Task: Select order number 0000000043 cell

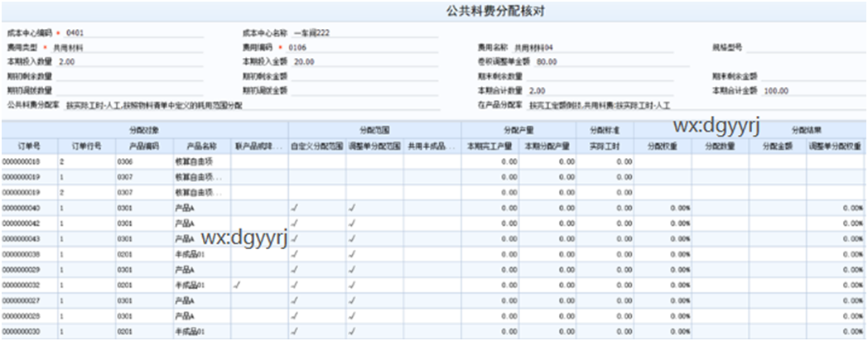Action: click(30, 239)
